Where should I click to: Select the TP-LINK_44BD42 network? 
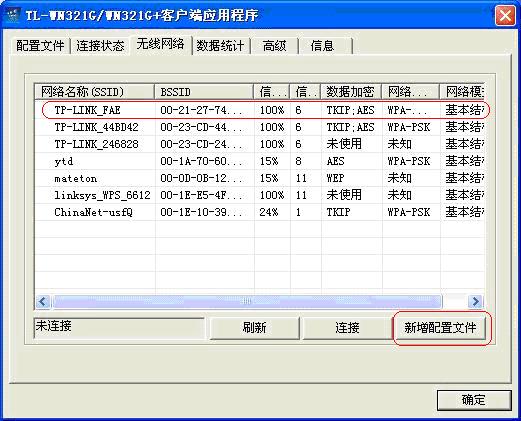point(260,127)
